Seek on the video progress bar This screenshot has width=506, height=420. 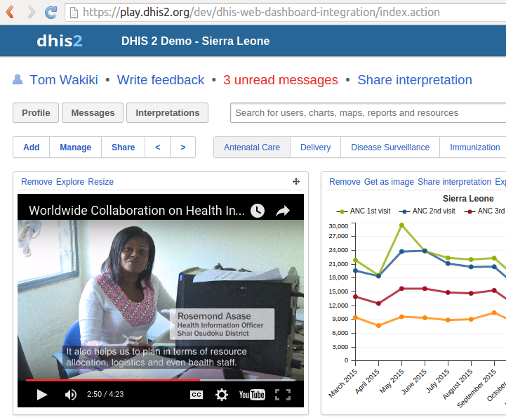(161, 380)
